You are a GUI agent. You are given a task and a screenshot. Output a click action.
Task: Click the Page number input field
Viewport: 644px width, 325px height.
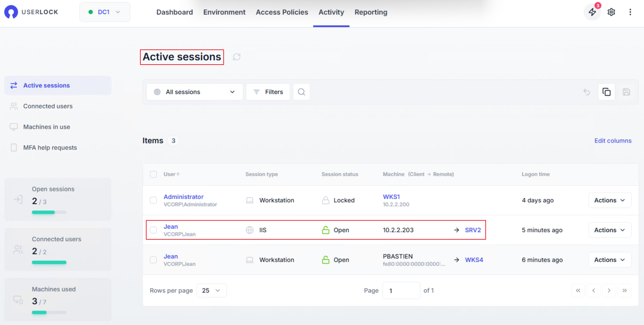point(401,290)
